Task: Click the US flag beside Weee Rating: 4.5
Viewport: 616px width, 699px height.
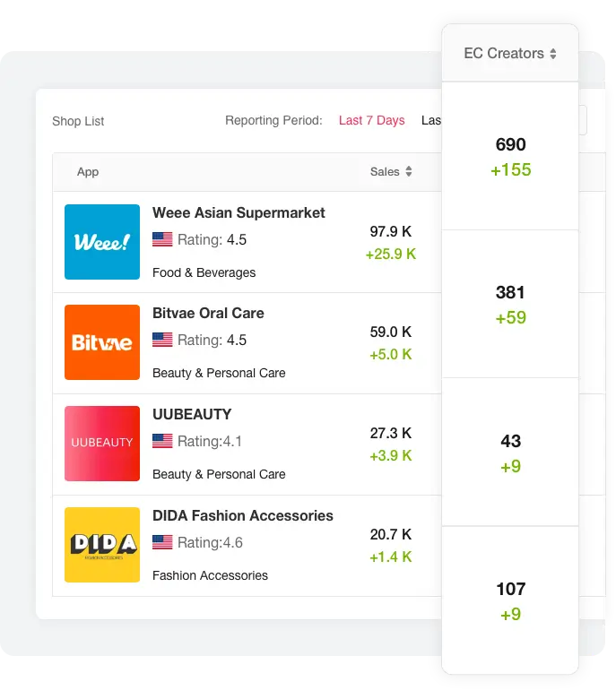Action: point(162,239)
